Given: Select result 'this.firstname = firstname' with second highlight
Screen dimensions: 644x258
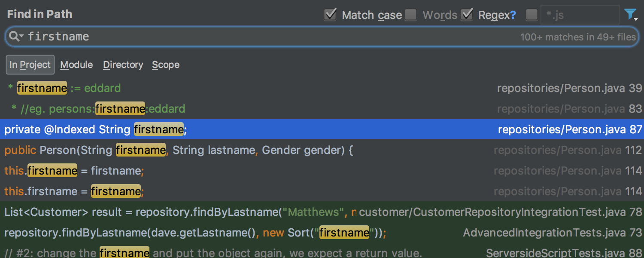Looking at the screenshot, I should 322,191.
